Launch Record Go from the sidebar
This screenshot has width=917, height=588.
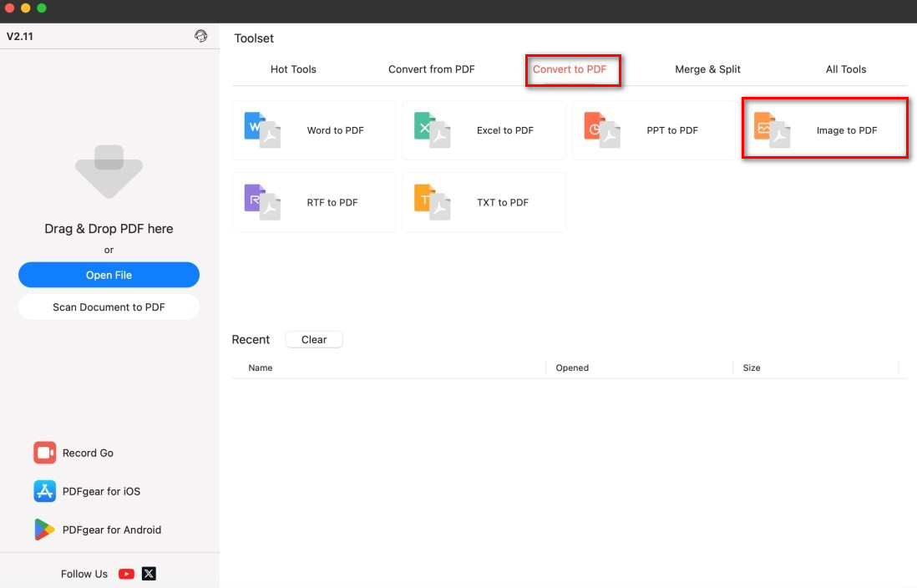[86, 453]
